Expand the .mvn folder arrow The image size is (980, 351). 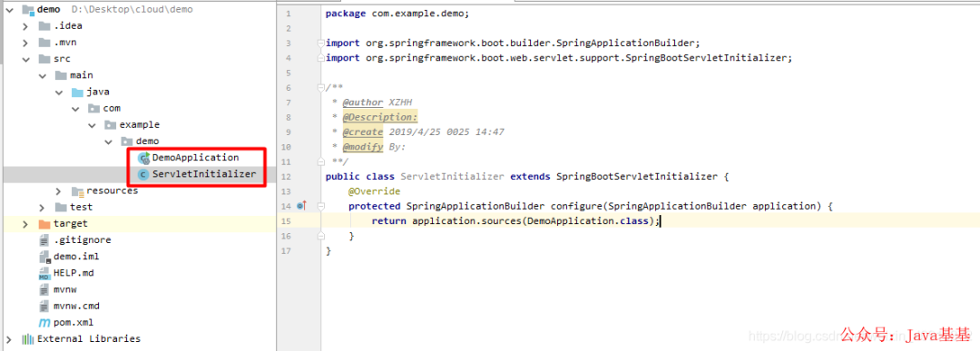[25, 43]
